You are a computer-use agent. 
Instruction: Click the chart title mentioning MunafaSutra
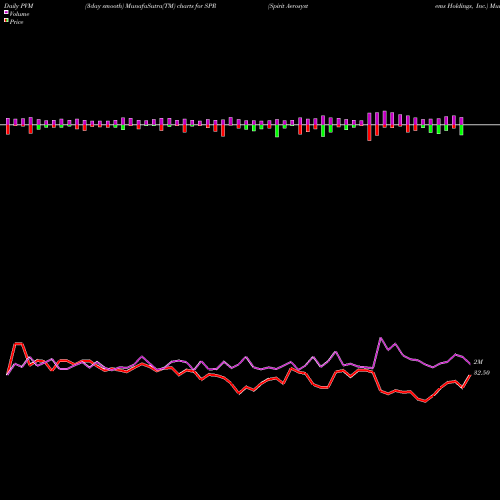tap(151, 6)
